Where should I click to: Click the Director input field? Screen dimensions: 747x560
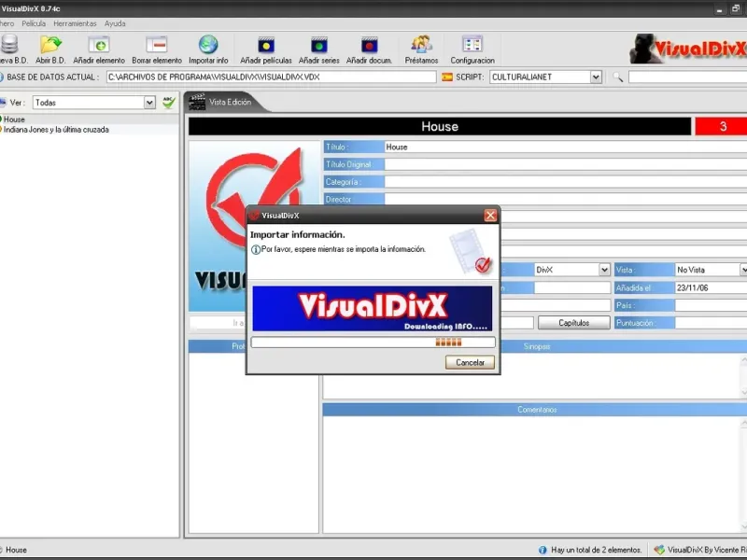pos(566,199)
